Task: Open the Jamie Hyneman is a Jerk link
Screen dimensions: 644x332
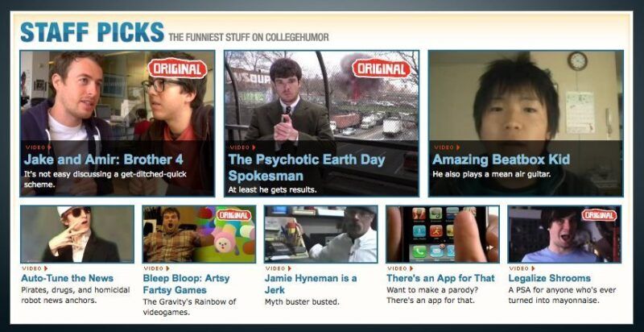Action: 311,284
